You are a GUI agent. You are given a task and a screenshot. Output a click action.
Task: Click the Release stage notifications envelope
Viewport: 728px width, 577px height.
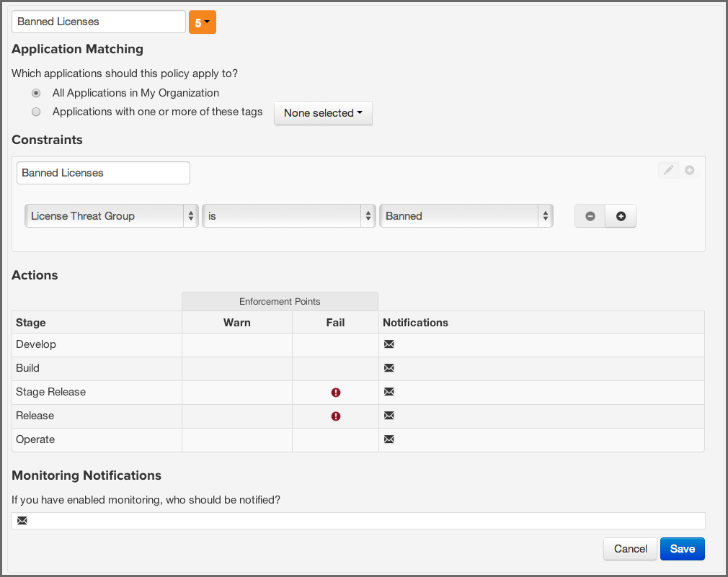coord(389,416)
